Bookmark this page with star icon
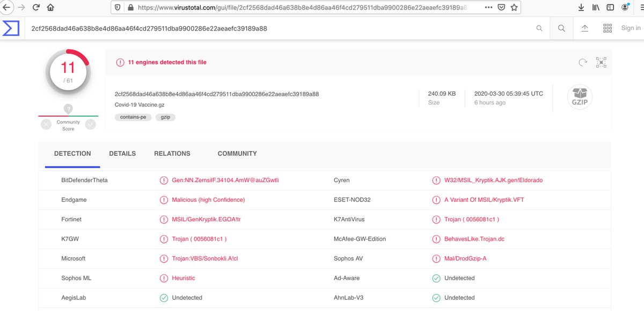 point(514,8)
